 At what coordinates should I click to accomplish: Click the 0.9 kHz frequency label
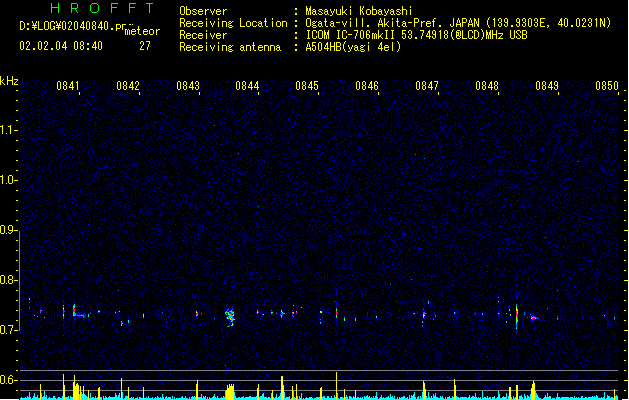click(x=9, y=230)
